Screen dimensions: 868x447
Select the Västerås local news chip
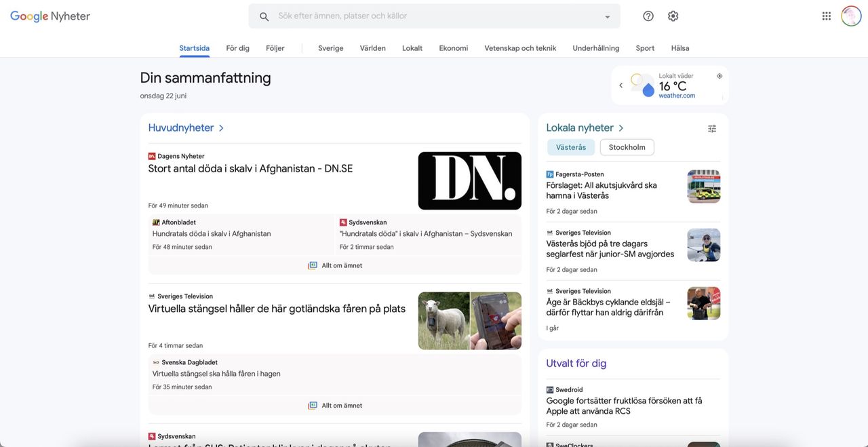(571, 147)
